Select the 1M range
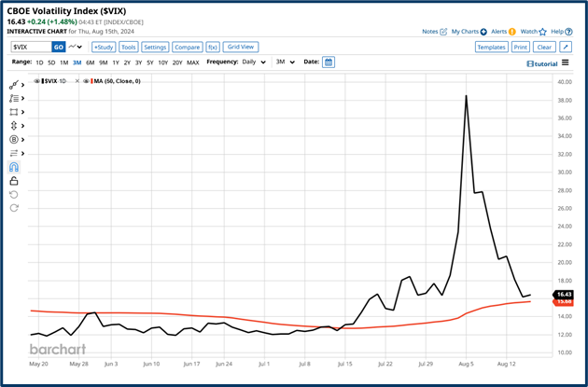Viewport: 588px width, 387px height. click(64, 62)
